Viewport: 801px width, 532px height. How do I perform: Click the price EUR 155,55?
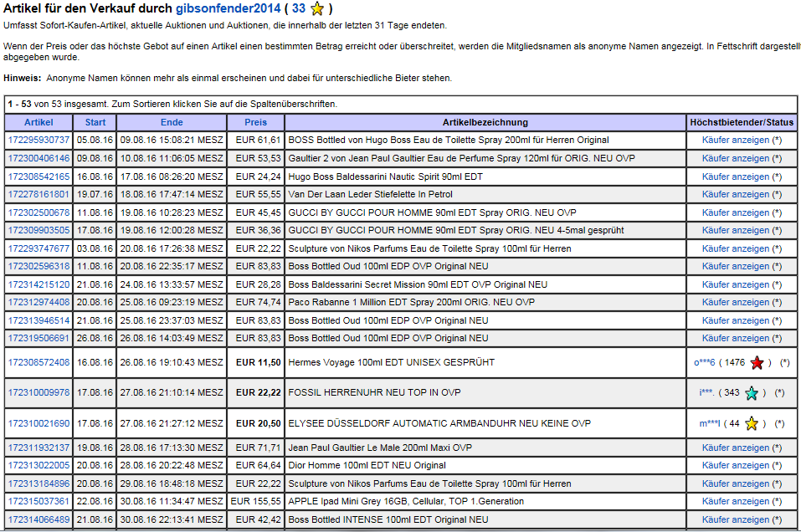[x=255, y=501]
